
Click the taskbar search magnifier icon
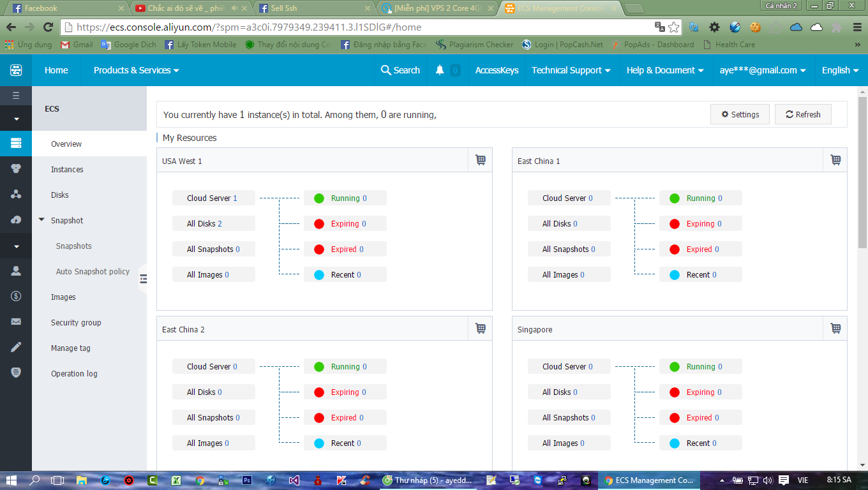click(34, 480)
